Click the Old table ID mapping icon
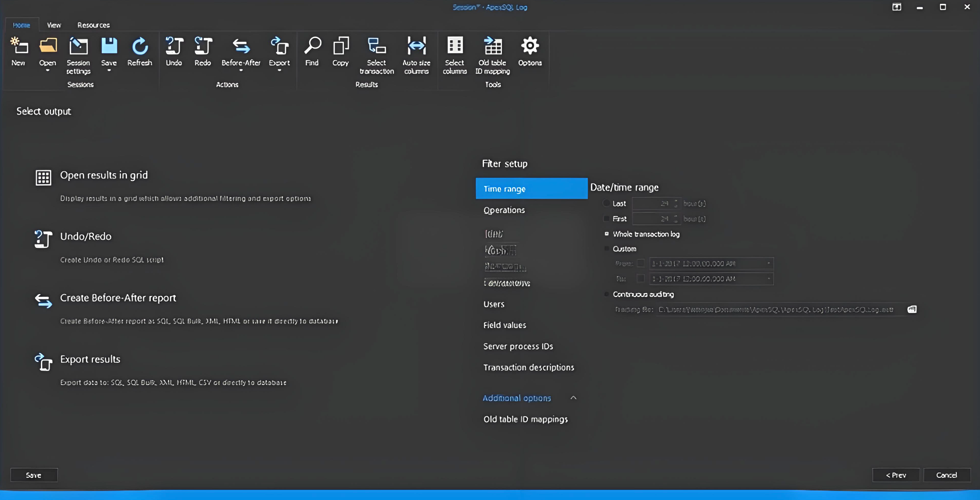 click(x=493, y=46)
